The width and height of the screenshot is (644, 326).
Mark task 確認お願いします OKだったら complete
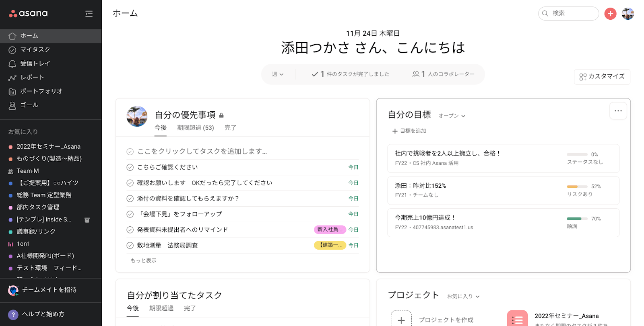point(130,183)
